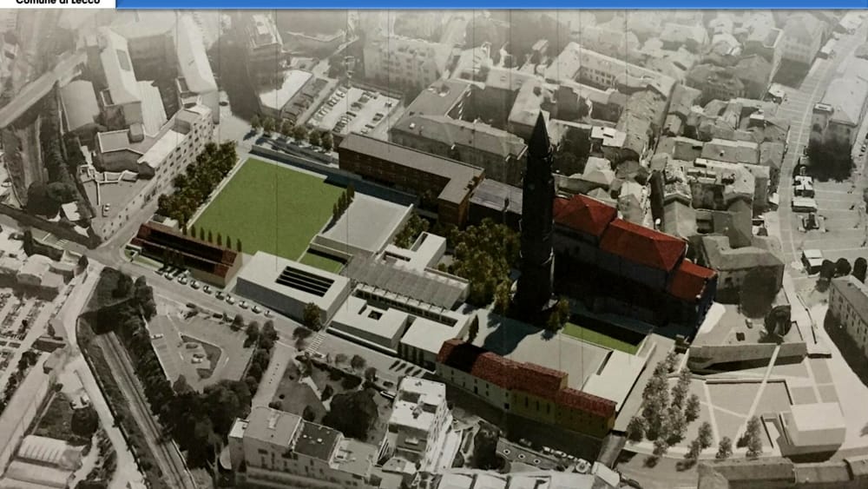Viewport: 868px width, 489px height.
Task: Select the red-roofed church beside the tower
Action: 634,261
